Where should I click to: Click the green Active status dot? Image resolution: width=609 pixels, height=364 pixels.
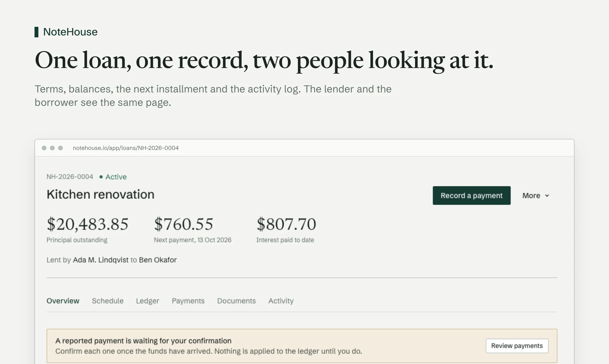101,177
